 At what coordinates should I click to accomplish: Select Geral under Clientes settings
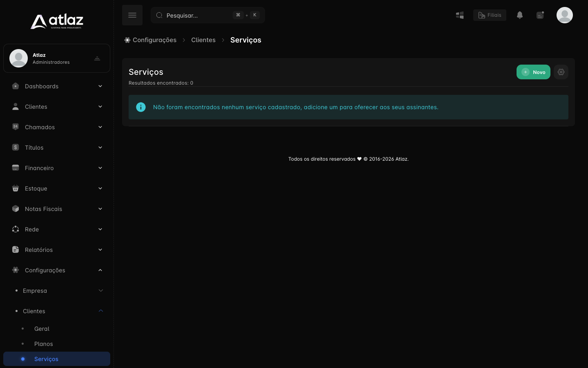(x=57, y=328)
